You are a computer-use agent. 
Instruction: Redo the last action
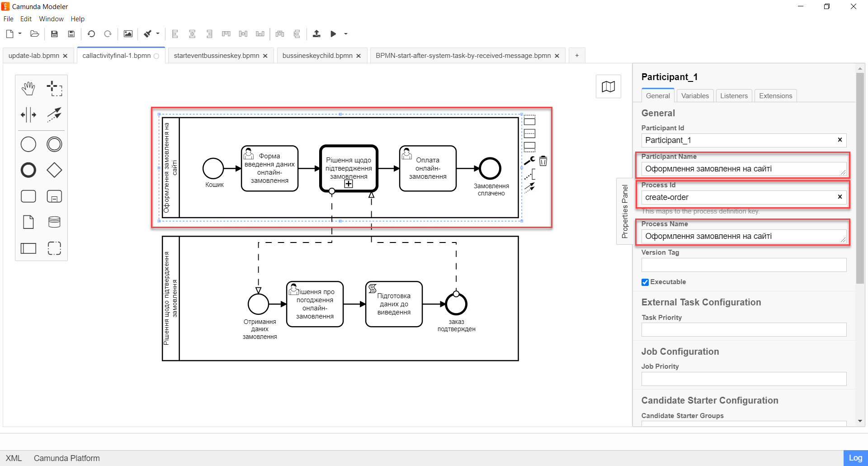pos(108,34)
